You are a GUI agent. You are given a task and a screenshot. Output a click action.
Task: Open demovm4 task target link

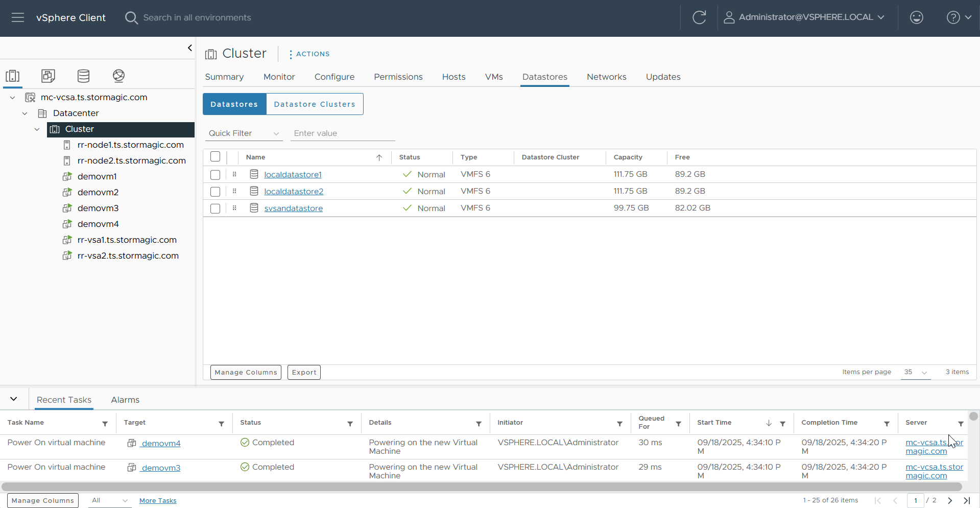[x=161, y=444]
